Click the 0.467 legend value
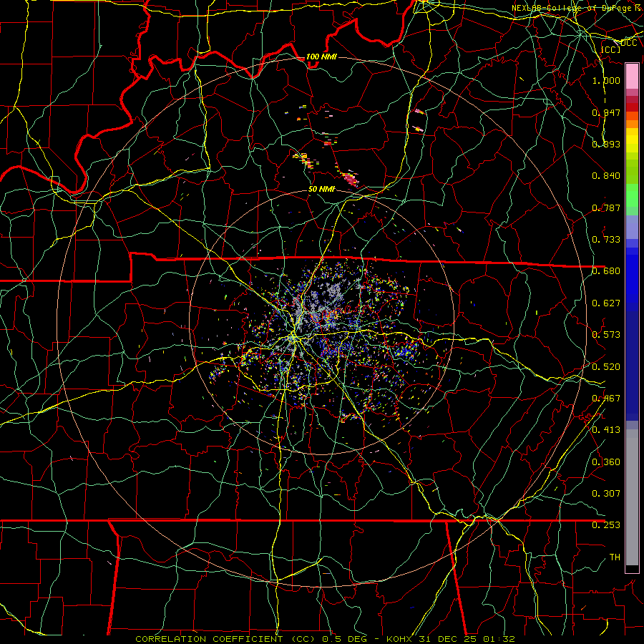The width and height of the screenshot is (644, 644). click(x=606, y=399)
